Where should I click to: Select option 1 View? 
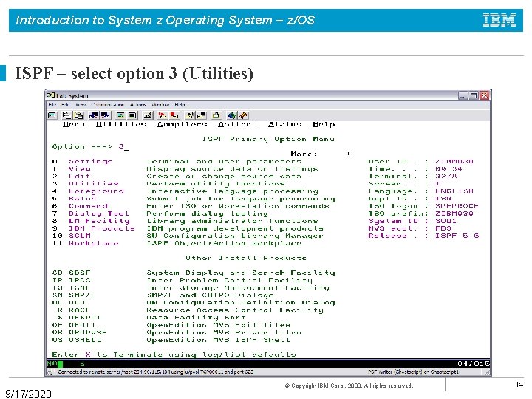click(x=72, y=169)
